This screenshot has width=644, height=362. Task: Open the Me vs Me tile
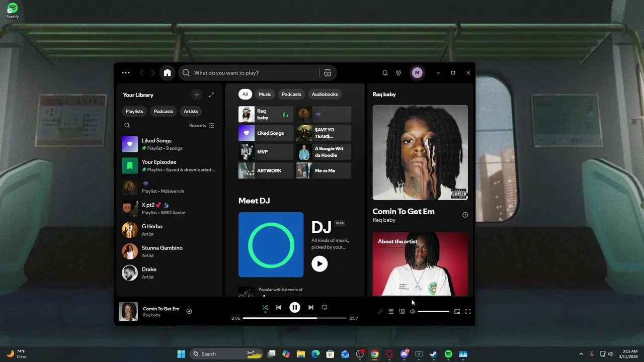(x=324, y=170)
